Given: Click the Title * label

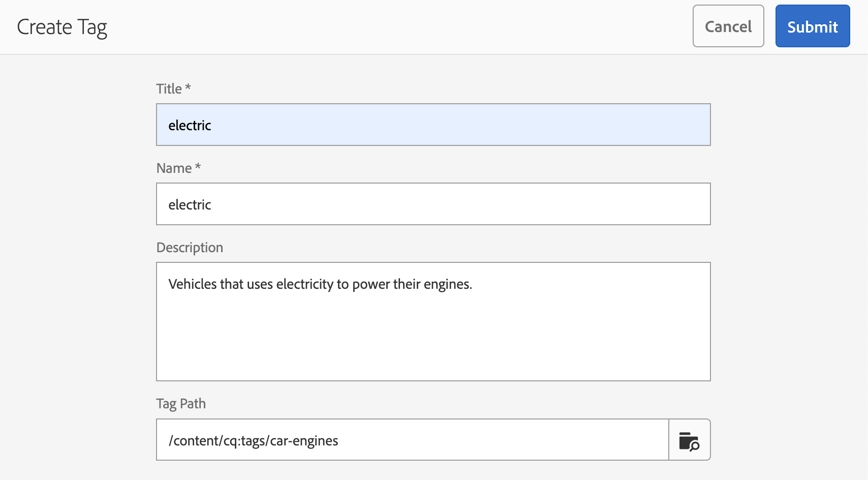Looking at the screenshot, I should 174,89.
